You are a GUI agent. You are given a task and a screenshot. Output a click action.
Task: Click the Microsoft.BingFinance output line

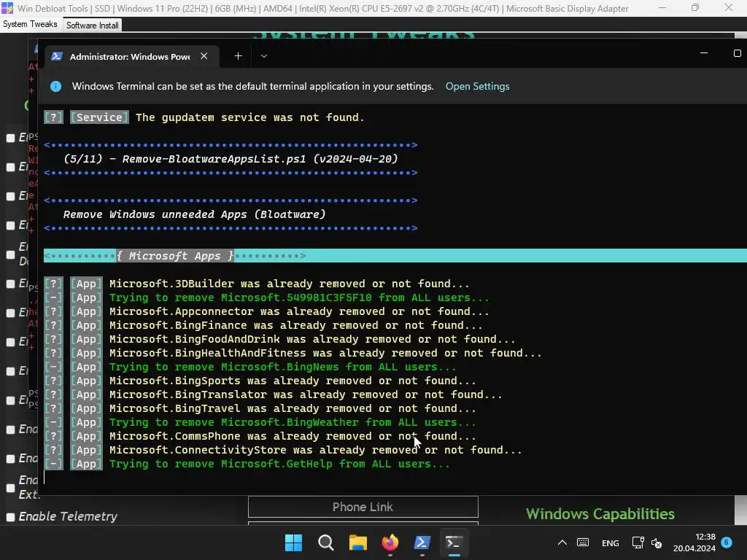point(263,325)
